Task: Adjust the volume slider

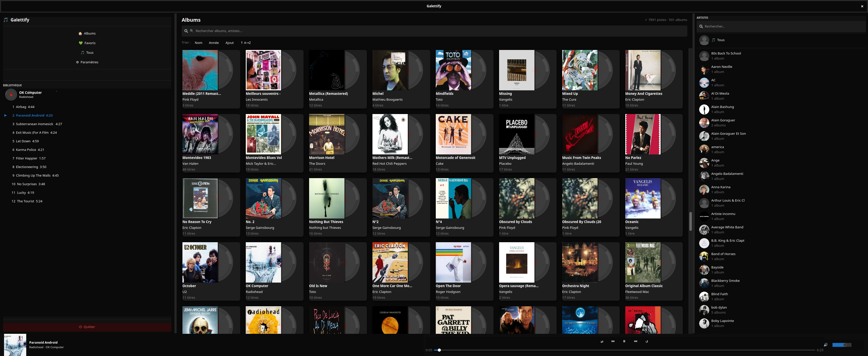Action: tap(842, 345)
